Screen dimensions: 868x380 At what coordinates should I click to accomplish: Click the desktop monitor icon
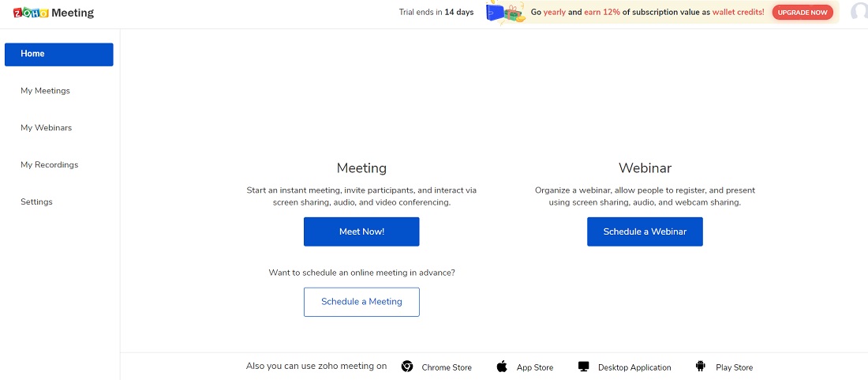[x=584, y=367]
